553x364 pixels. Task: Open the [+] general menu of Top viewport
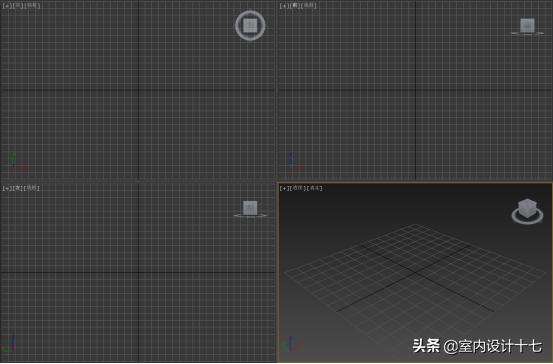7,6
